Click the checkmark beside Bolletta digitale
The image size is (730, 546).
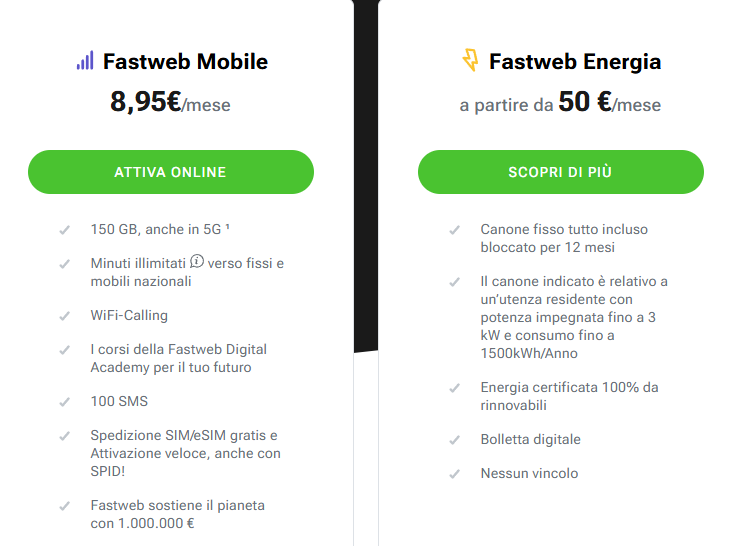click(454, 440)
